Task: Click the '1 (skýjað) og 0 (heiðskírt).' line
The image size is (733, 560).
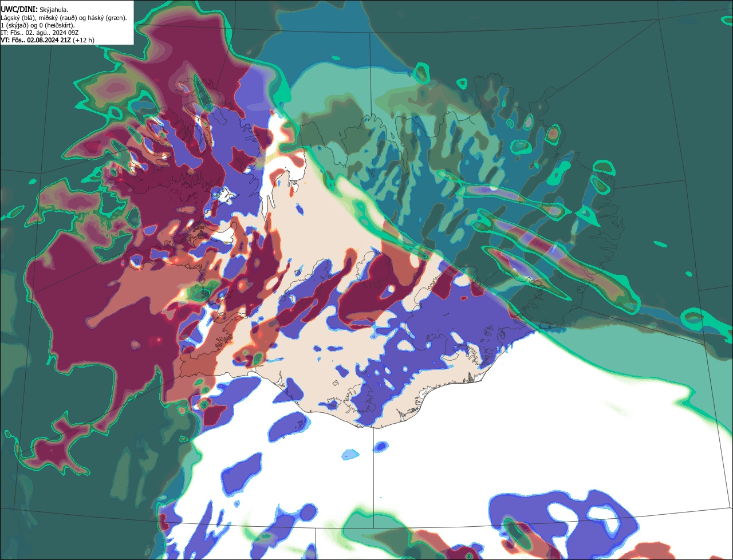Action: coord(38,25)
